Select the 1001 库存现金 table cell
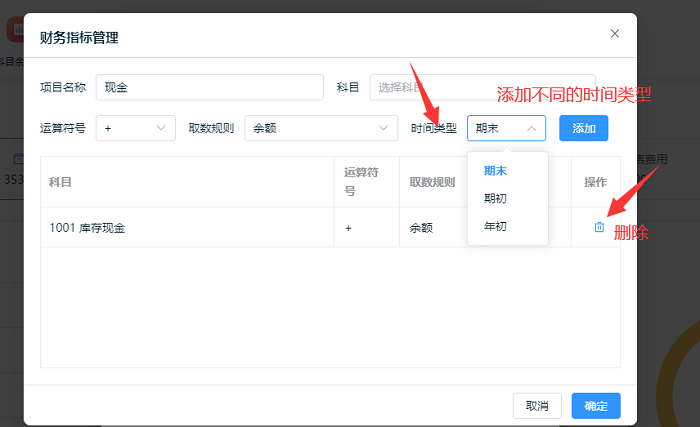The image size is (700, 427). [x=87, y=227]
